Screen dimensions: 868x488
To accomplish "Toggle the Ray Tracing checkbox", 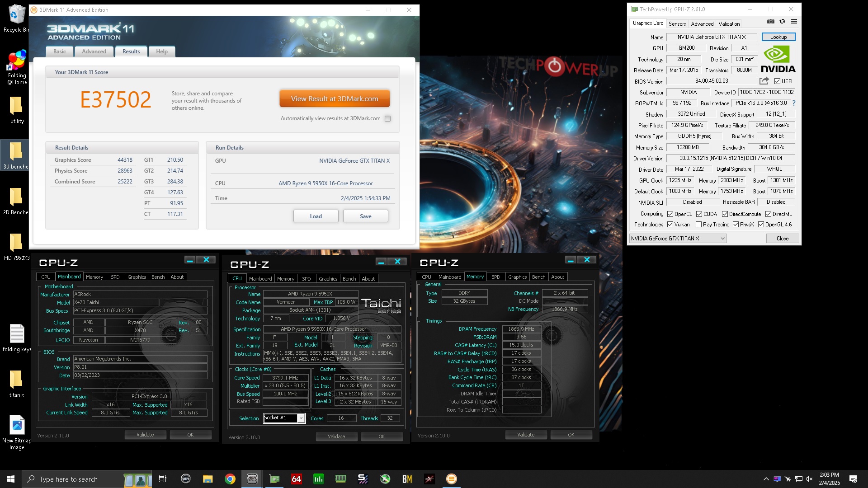I will pyautogui.click(x=698, y=225).
